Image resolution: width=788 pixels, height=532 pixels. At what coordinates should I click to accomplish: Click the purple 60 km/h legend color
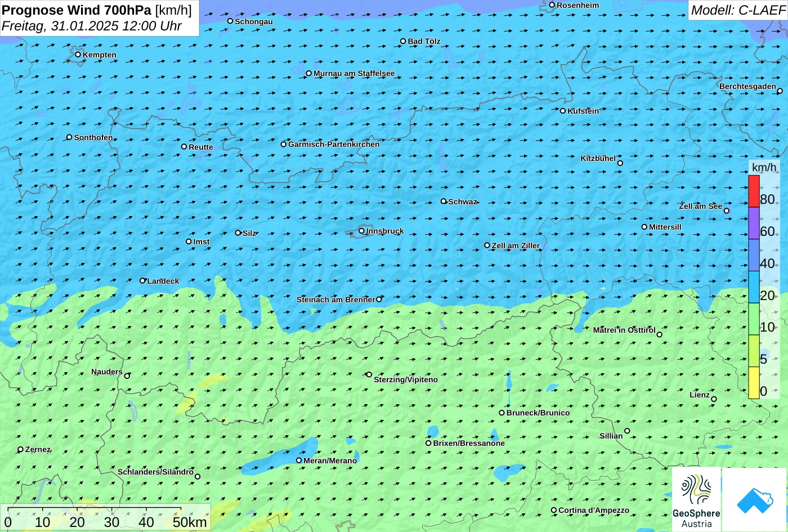coord(754,223)
